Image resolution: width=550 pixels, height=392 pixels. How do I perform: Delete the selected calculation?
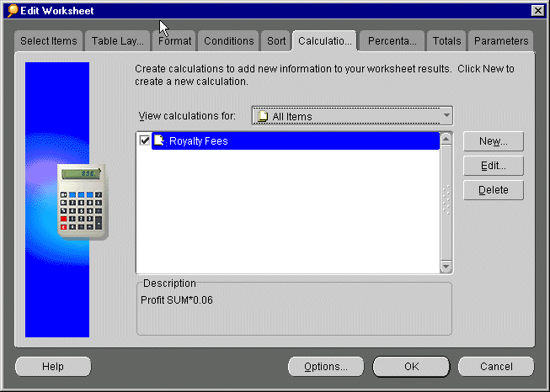point(493,190)
